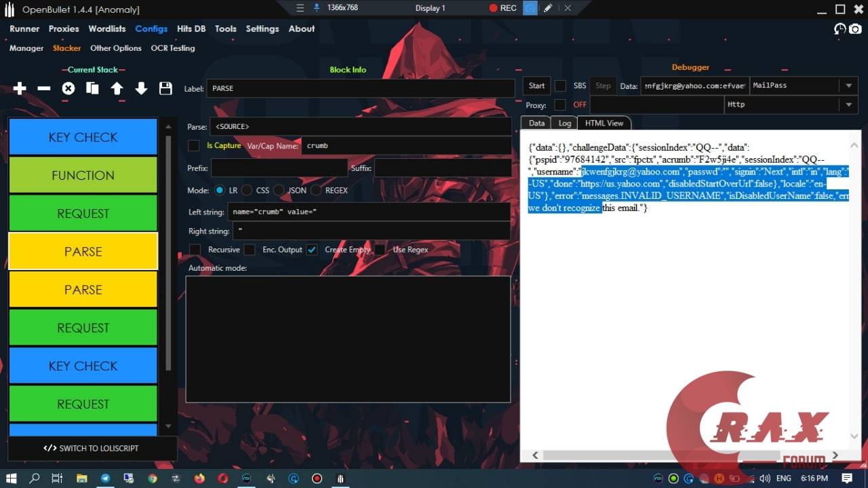Image resolution: width=868 pixels, height=488 pixels.
Task: Remove the selected block with the minus icon
Action: [x=44, y=88]
